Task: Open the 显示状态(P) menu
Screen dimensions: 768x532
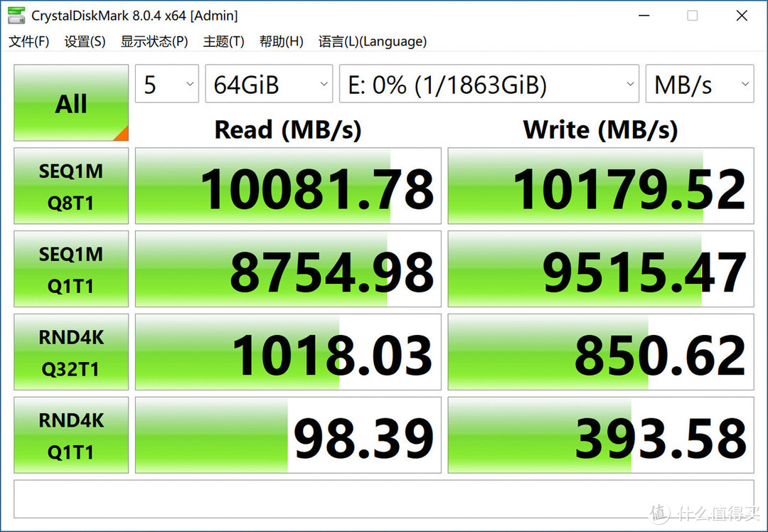Action: point(154,42)
